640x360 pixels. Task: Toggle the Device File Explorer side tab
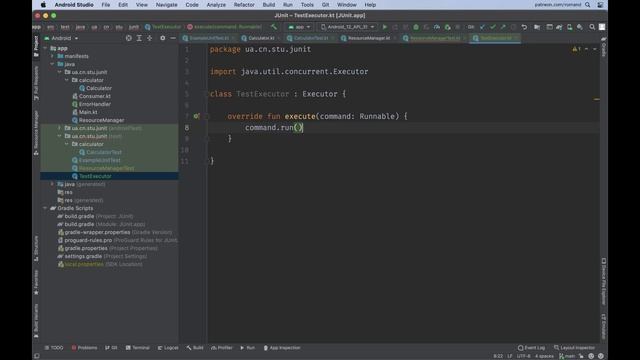[x=604, y=282]
